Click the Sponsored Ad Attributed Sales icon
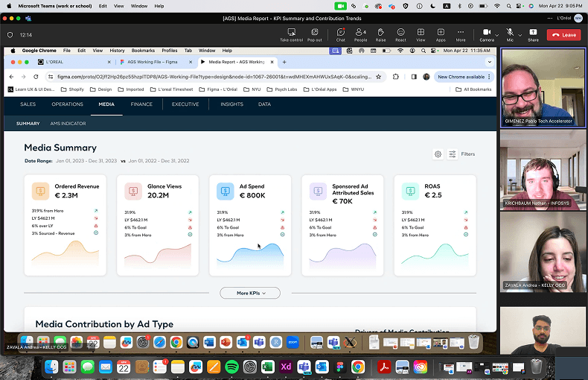The width and height of the screenshot is (588, 380). point(318,191)
